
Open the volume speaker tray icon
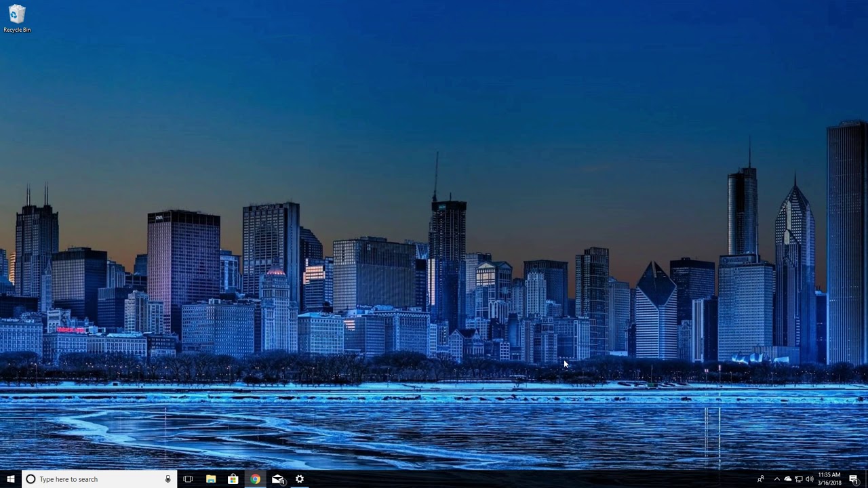(x=809, y=479)
